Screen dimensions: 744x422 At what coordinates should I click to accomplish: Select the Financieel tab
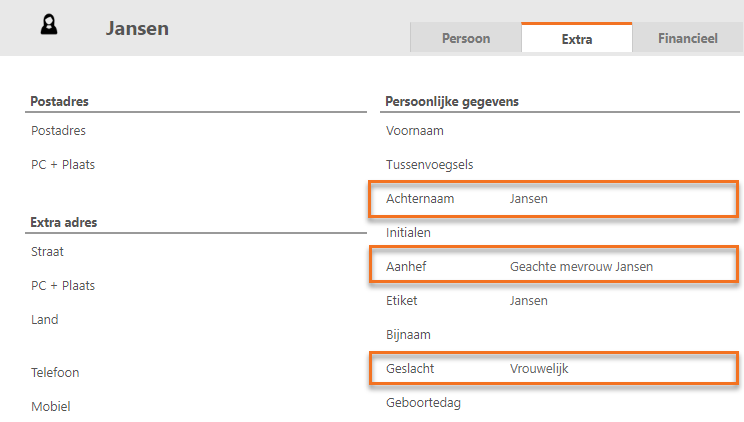(x=688, y=39)
